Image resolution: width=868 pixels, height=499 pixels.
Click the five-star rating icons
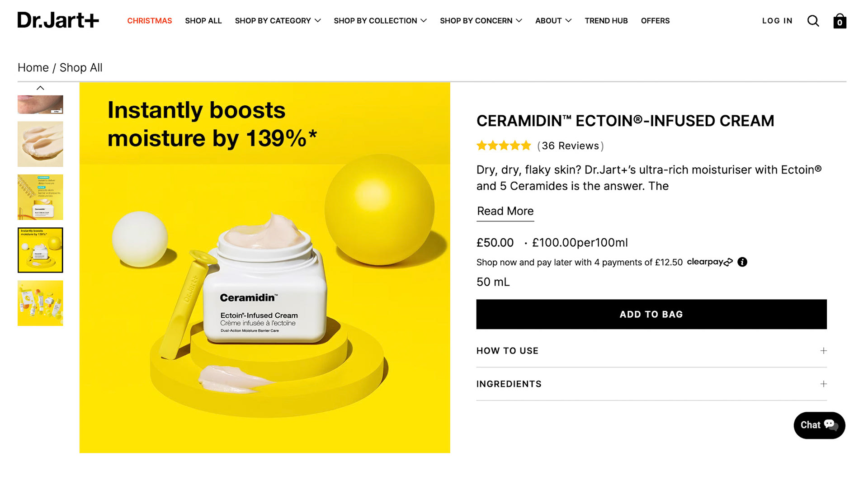point(504,146)
